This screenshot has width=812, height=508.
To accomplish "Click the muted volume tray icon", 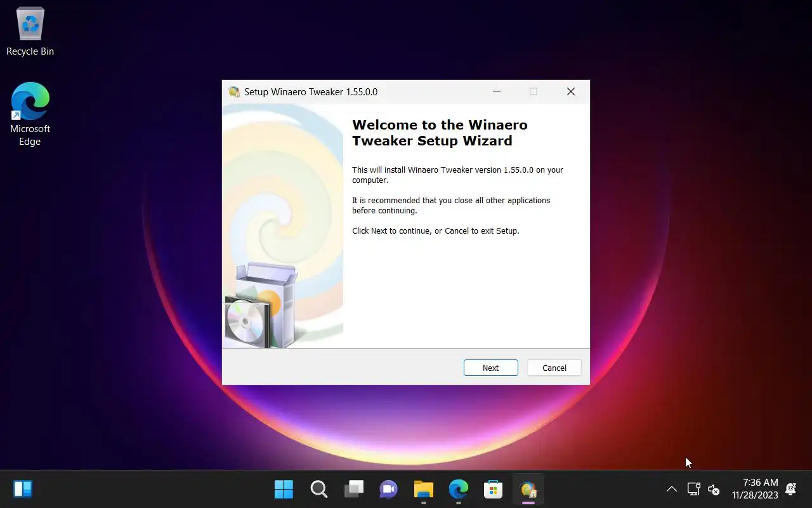I will 714,490.
